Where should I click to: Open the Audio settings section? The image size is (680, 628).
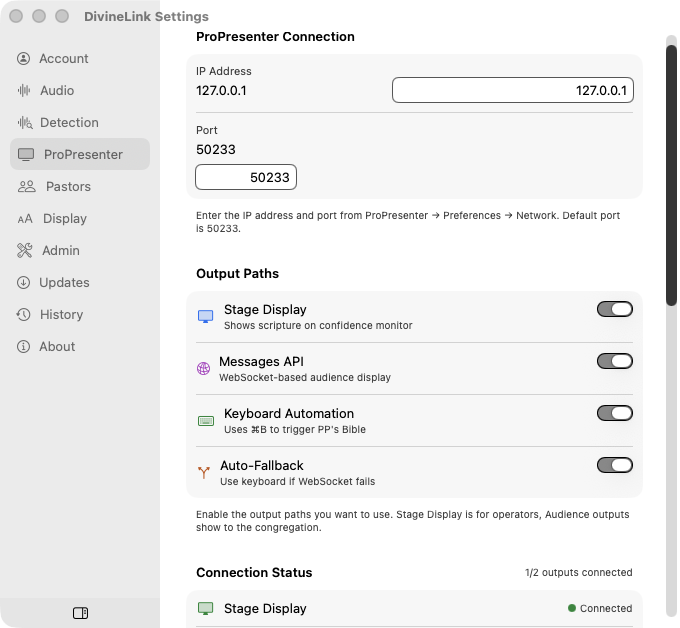(x=80, y=90)
